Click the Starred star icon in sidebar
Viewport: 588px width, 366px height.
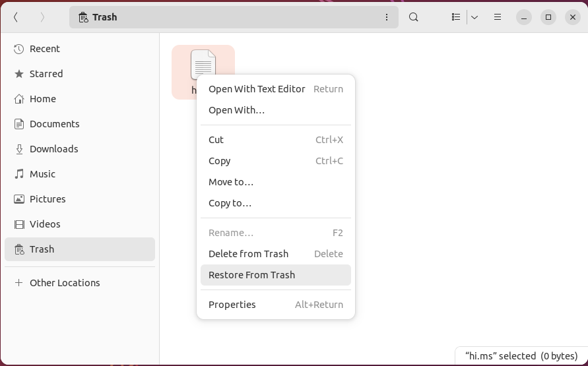tap(18, 74)
